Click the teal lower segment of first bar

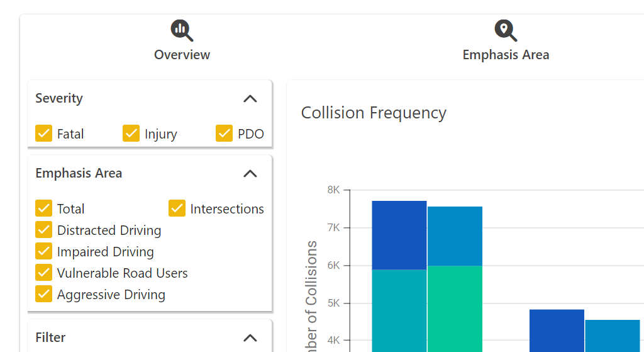(399, 310)
